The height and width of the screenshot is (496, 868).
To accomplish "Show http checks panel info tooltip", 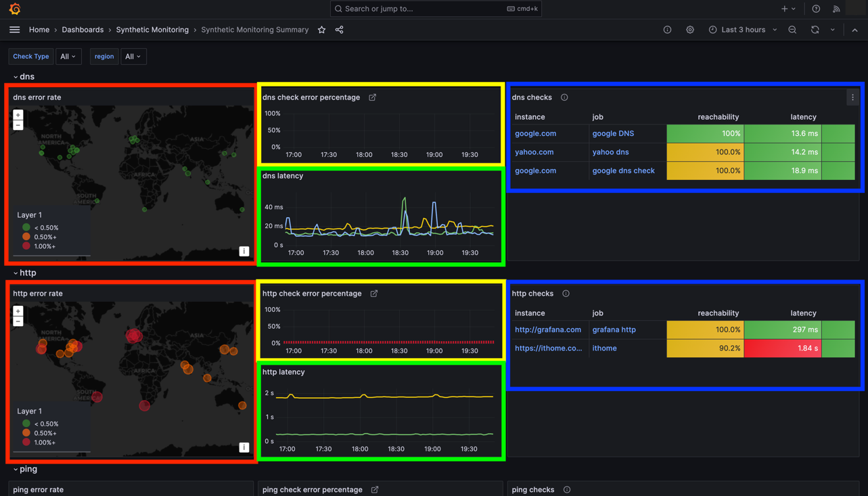I will click(566, 294).
